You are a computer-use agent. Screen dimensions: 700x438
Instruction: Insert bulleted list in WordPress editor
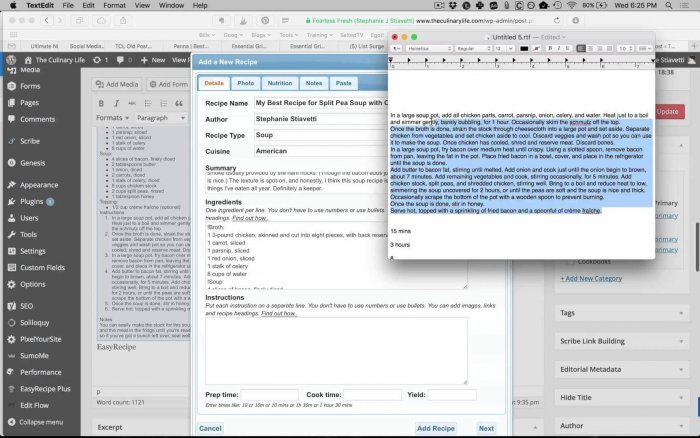click(148, 104)
